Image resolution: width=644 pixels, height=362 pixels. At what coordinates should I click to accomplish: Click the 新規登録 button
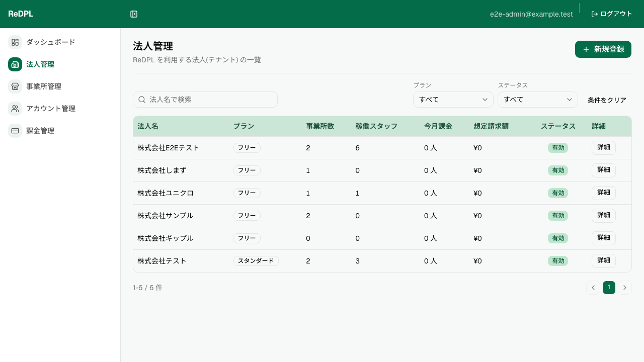[603, 49]
